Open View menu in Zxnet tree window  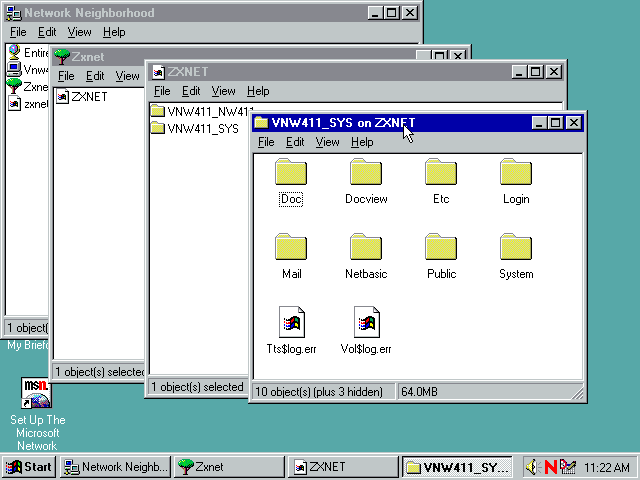point(127,76)
